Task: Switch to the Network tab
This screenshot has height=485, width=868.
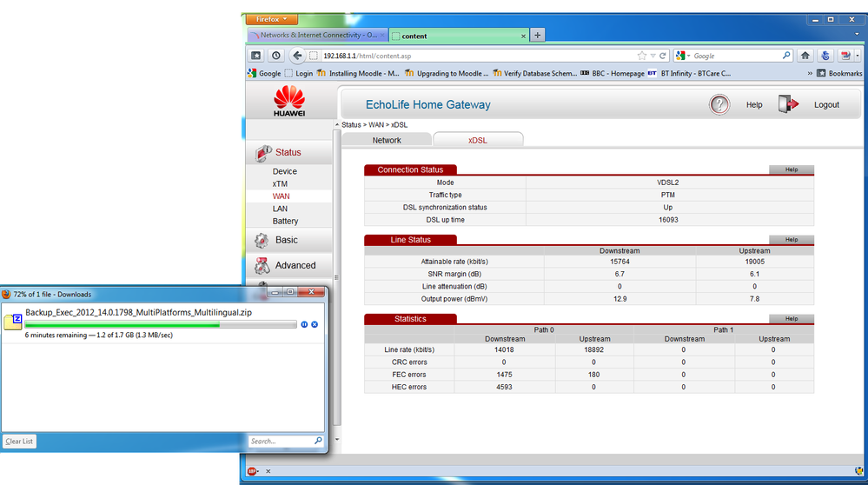Action: pos(387,140)
